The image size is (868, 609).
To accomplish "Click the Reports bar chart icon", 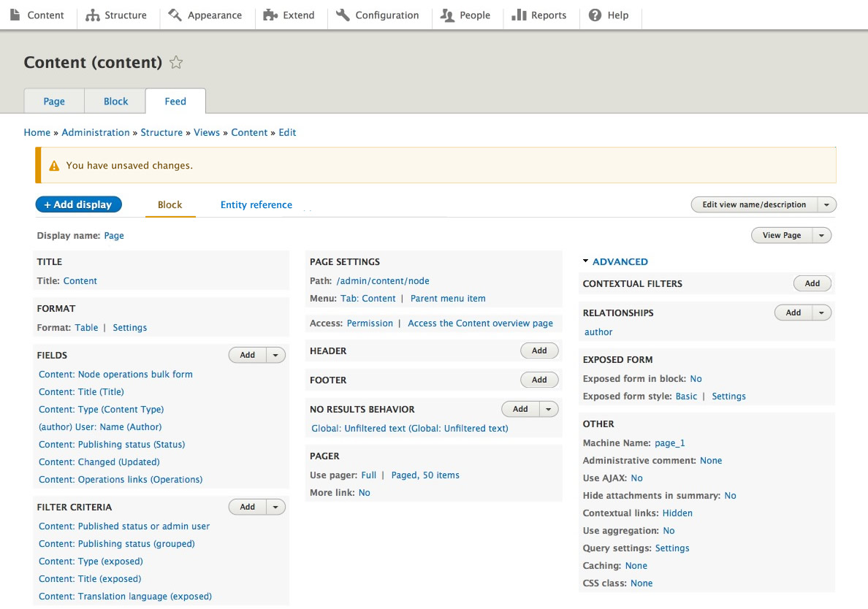I will point(519,15).
